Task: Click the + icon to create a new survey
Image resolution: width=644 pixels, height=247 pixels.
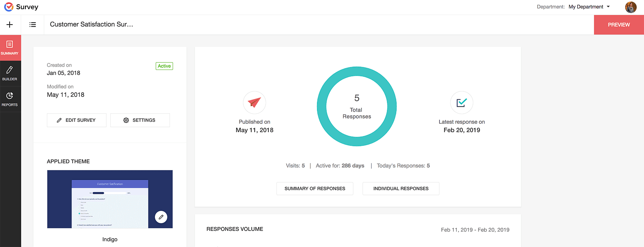Action: tap(10, 24)
